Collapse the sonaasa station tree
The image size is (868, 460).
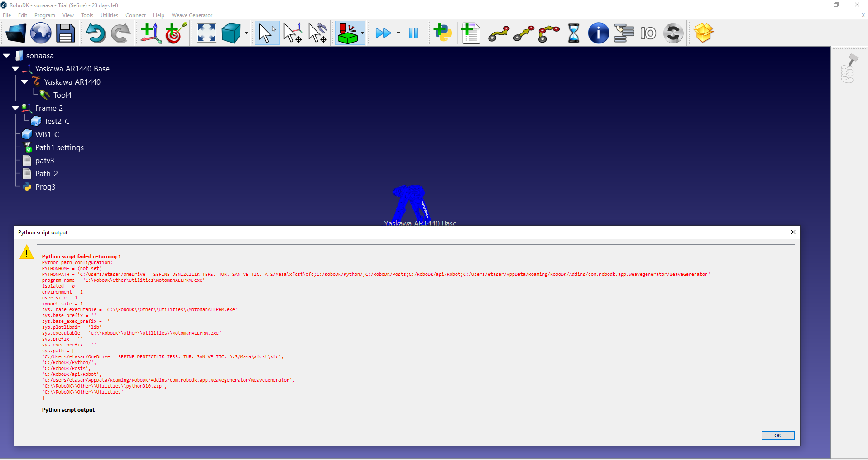point(7,56)
